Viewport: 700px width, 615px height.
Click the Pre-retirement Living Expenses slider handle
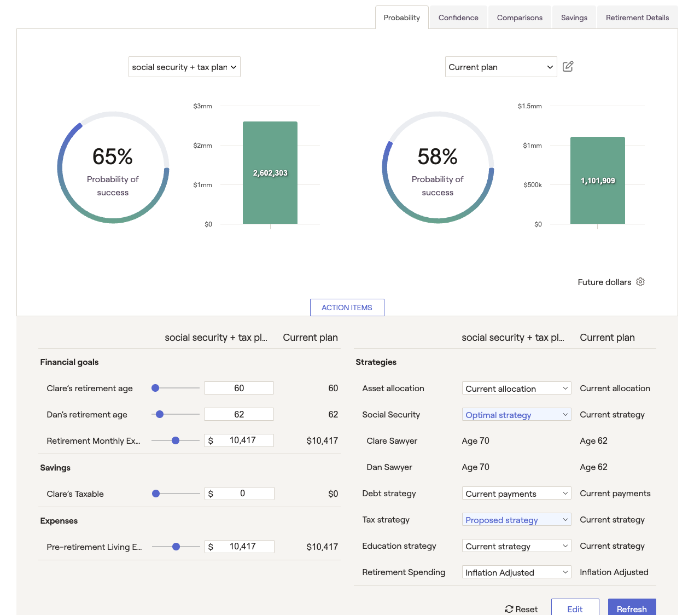[x=176, y=547]
